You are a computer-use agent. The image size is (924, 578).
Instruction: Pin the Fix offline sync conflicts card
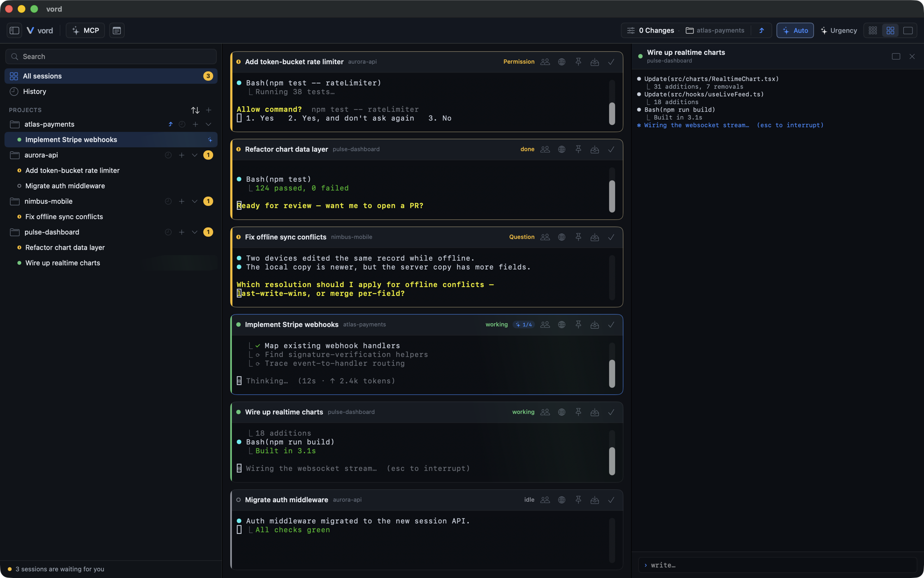[578, 237]
